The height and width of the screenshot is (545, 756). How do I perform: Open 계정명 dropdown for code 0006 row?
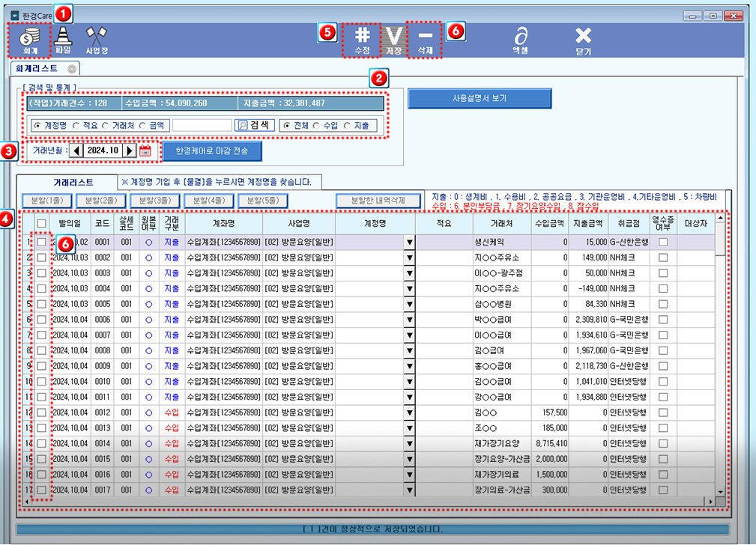(x=409, y=320)
